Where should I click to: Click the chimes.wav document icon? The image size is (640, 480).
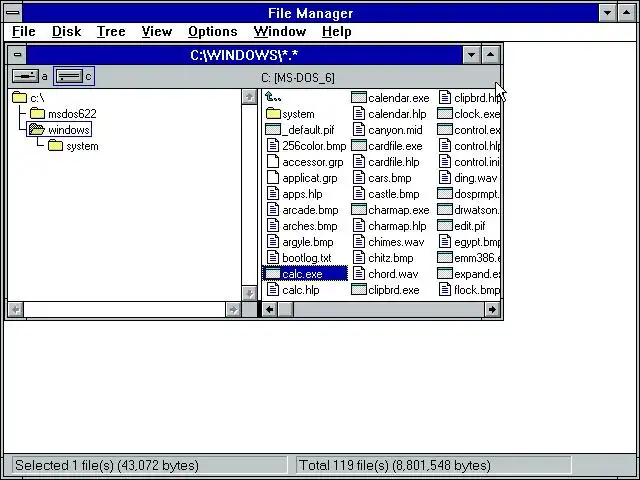359,242
